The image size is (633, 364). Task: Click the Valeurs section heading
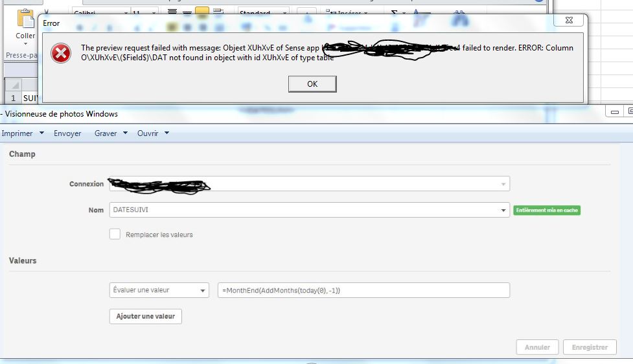click(x=23, y=260)
